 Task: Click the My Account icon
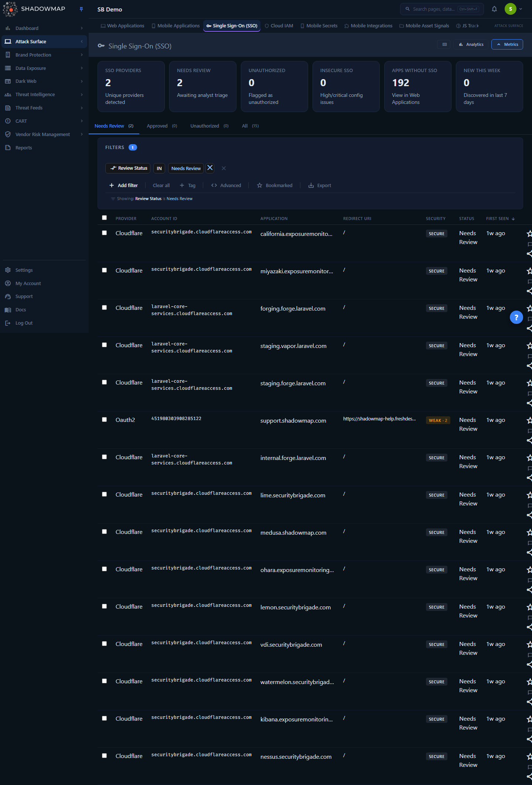coord(8,283)
